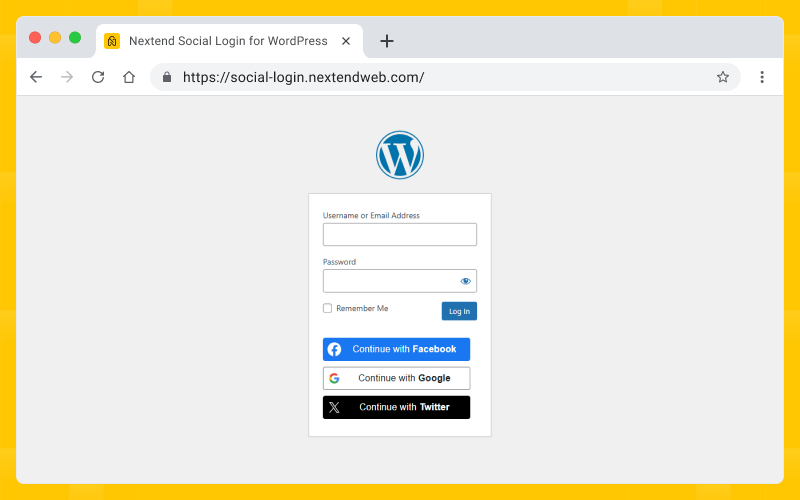The width and height of the screenshot is (800, 500).
Task: Open the browser three-dot menu
Action: click(762, 77)
